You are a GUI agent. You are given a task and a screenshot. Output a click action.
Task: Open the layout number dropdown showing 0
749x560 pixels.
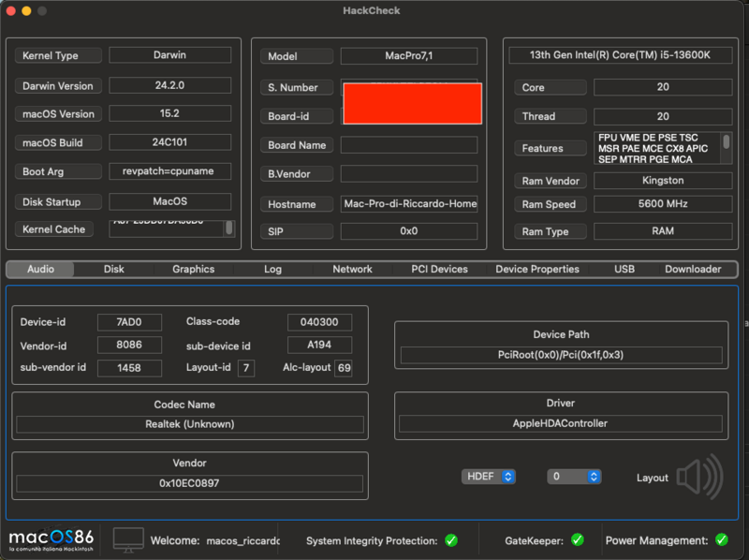573,477
